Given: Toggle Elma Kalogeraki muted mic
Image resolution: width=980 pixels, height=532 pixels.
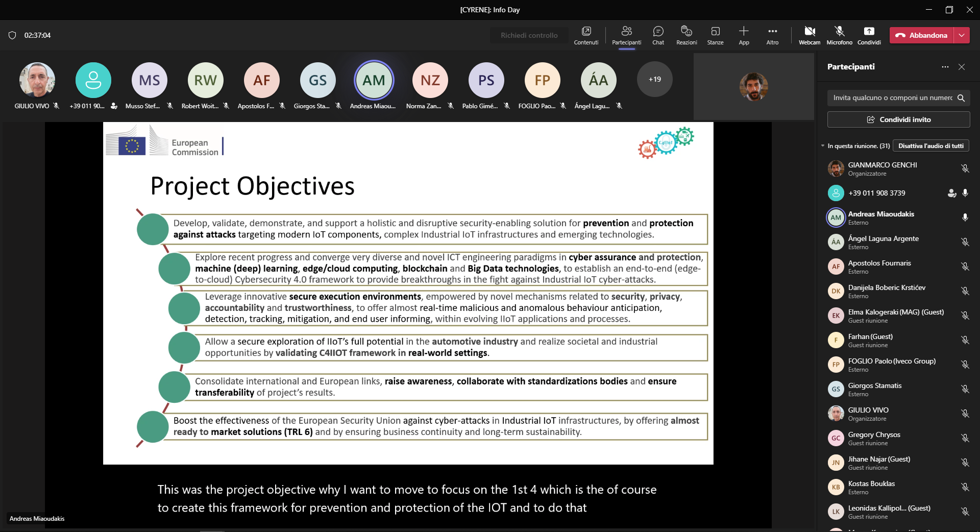Looking at the screenshot, I should (x=965, y=316).
